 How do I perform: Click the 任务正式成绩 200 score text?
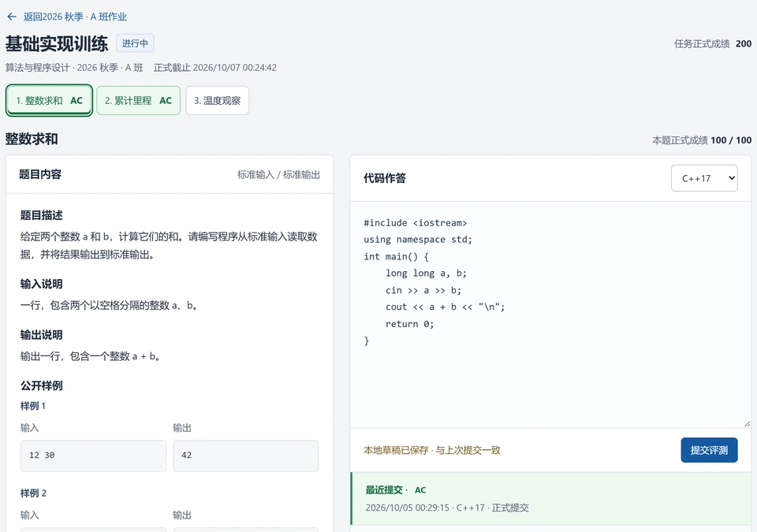(713, 44)
